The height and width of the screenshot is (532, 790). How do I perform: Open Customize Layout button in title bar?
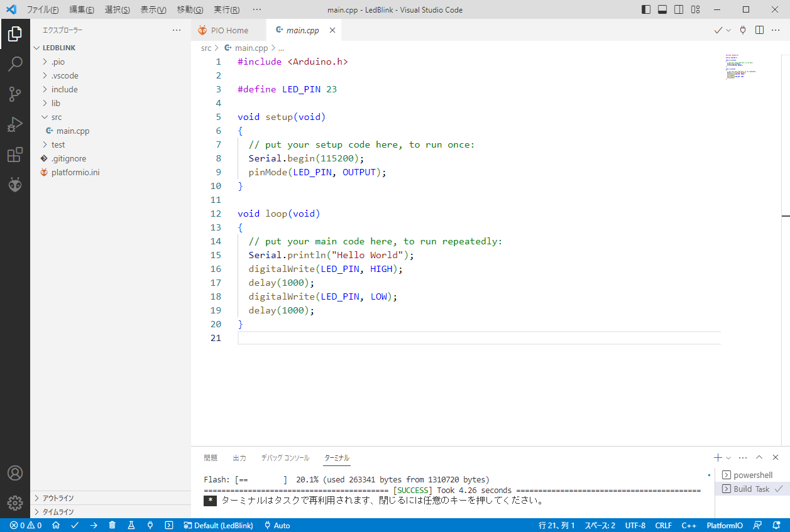click(695, 9)
